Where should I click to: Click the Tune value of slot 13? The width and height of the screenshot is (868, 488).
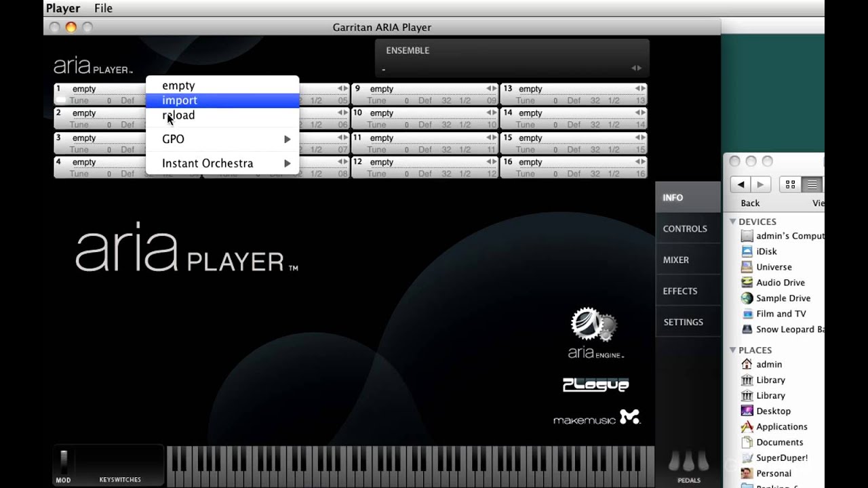pyautogui.click(x=555, y=100)
